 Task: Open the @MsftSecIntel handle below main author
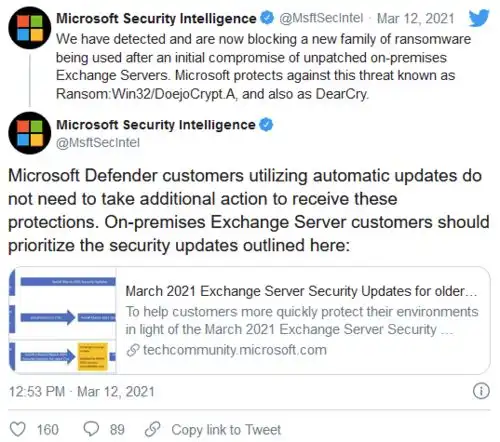(98, 143)
